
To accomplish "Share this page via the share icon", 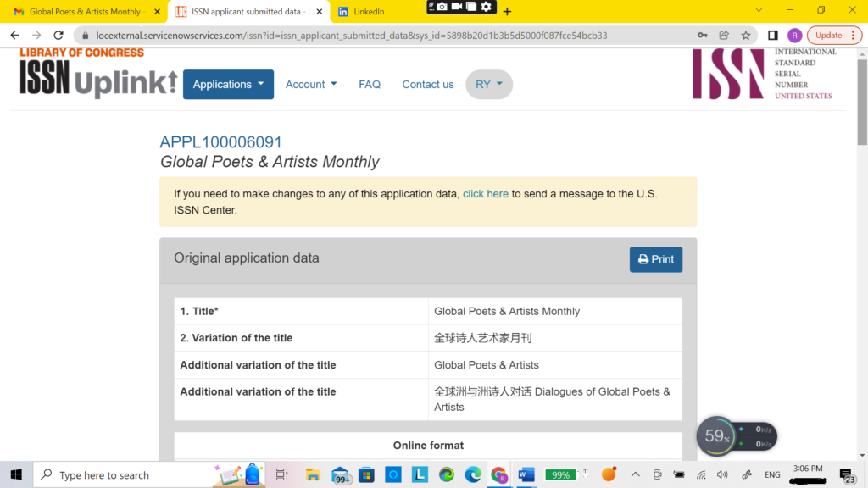I will [x=724, y=36].
